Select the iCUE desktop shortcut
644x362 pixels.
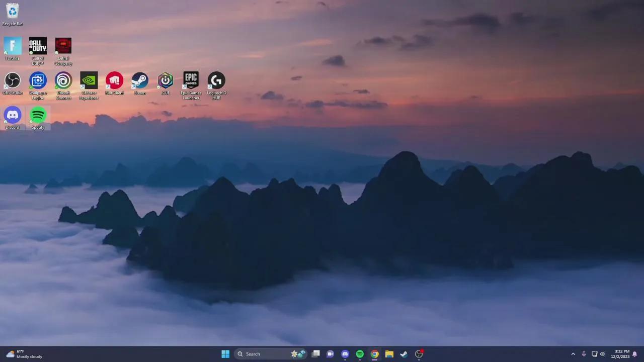pyautogui.click(x=166, y=83)
